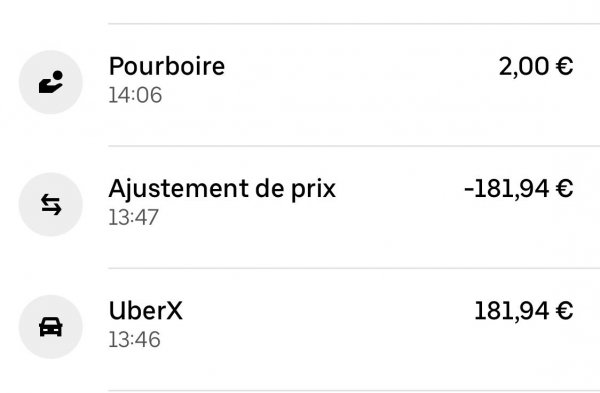Select the UberX trip label
Viewport: 600px width, 393px height.
146,310
